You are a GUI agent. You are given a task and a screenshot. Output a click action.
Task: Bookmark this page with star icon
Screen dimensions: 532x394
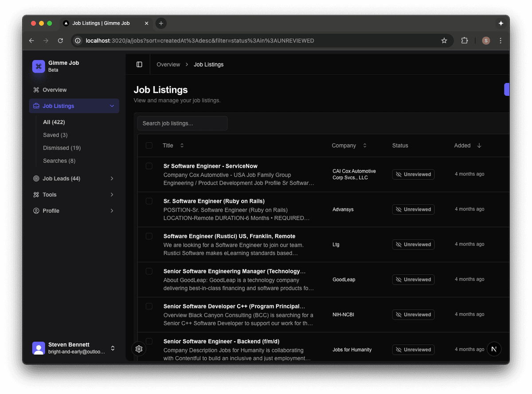pyautogui.click(x=444, y=41)
